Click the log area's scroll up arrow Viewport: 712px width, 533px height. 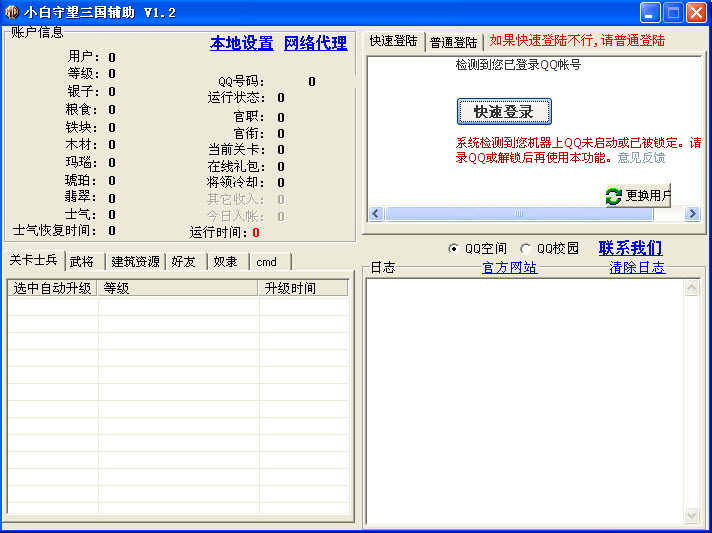pyautogui.click(x=691, y=287)
